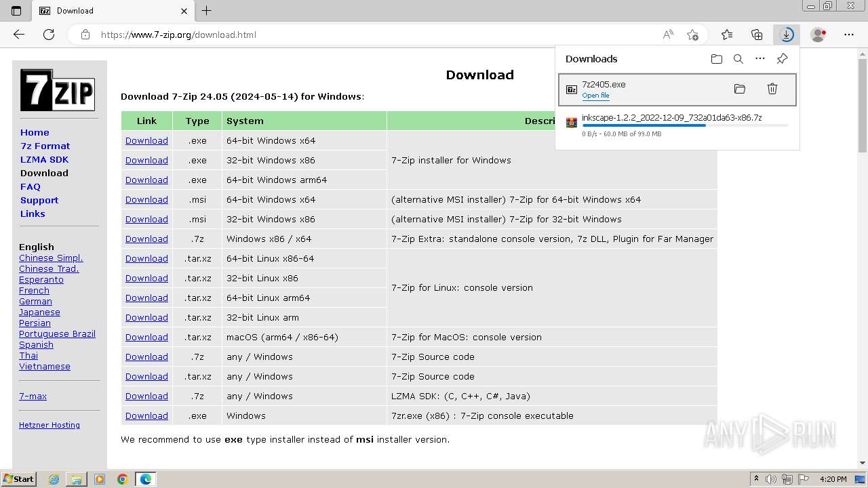The image size is (868, 488).
Task: Open More options in Downloads panel
Action: tap(760, 59)
